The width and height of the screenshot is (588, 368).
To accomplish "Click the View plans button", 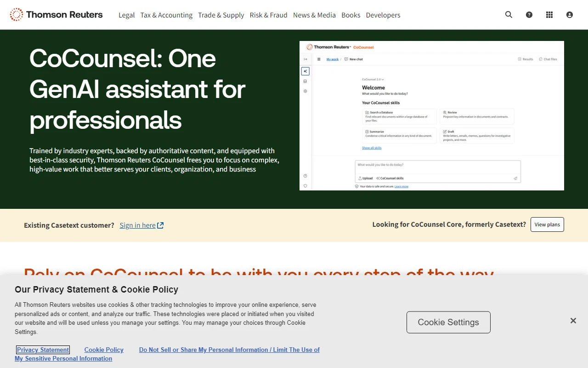I will coord(547,224).
